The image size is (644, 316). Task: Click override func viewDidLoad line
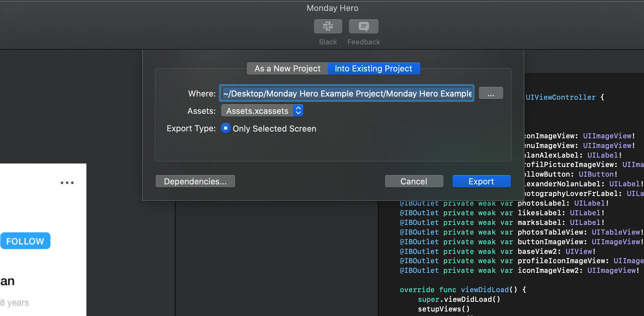[x=463, y=290]
